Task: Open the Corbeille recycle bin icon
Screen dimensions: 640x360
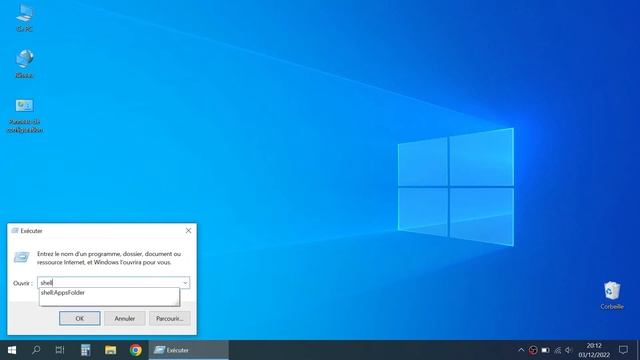Action: (612, 295)
